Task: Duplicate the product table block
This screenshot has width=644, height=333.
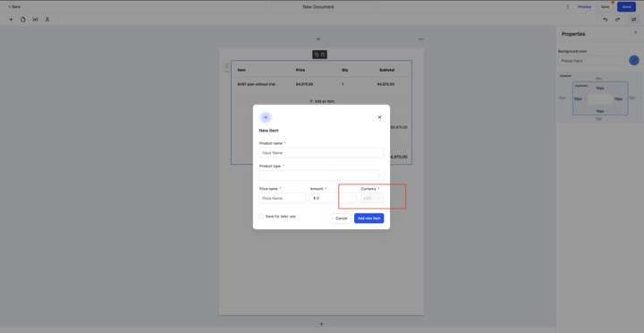Action: pyautogui.click(x=317, y=55)
